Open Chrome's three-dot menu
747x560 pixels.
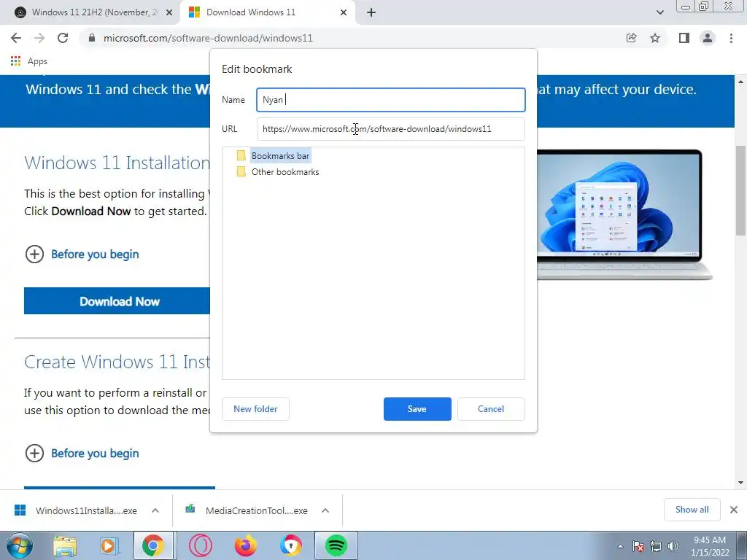point(731,38)
